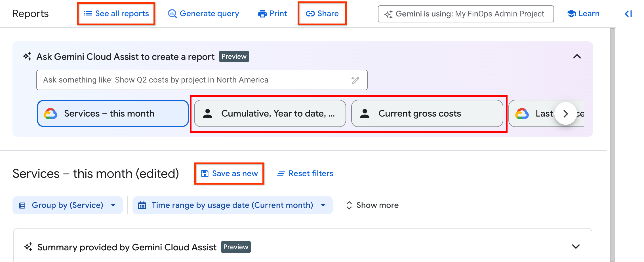Click the Gemini sparkle icon in project selector
Image resolution: width=644 pixels, height=262 pixels.
tap(390, 14)
